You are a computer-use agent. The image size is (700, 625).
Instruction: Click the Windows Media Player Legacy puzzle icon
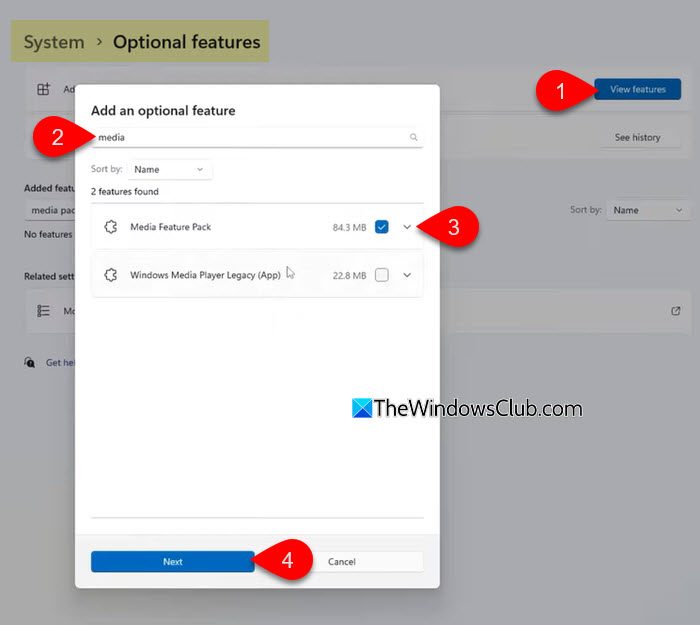click(111, 275)
